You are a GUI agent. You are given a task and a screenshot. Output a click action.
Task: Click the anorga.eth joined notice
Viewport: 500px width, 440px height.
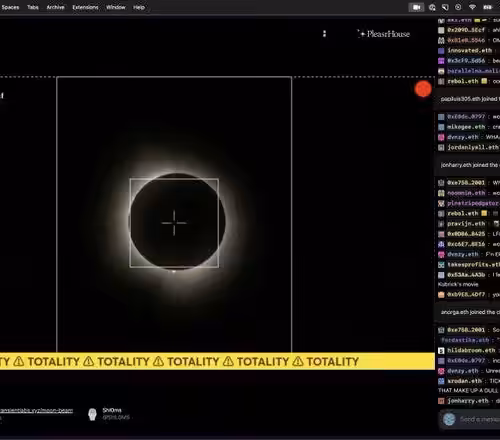coord(469,312)
